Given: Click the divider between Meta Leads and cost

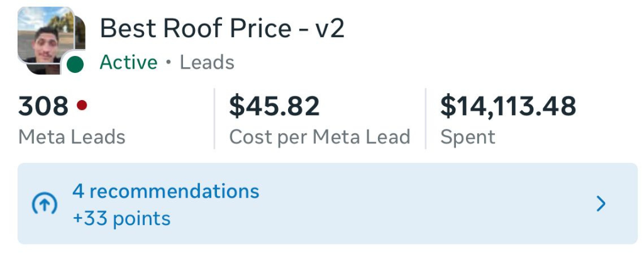Looking at the screenshot, I should coord(214,119).
